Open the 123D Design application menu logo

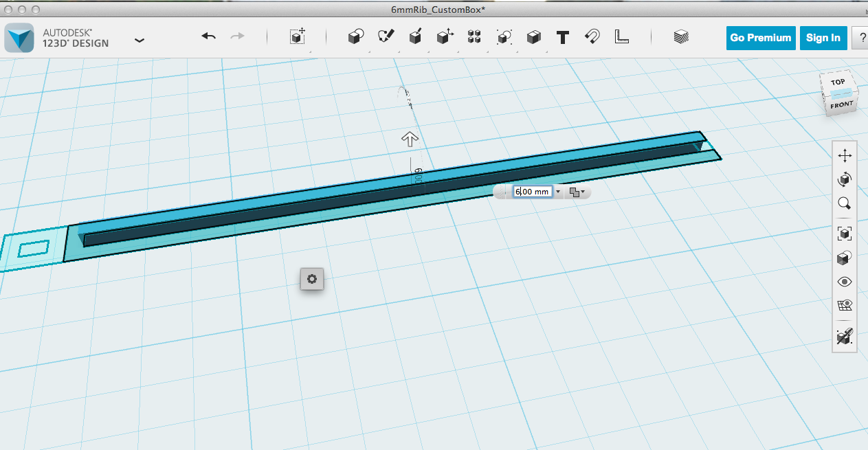pyautogui.click(x=19, y=37)
